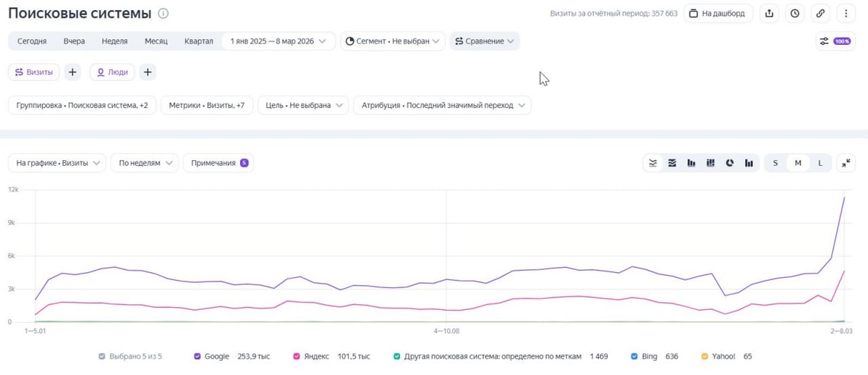
Task: Collapse the chart with the arrows icon
Action: tap(846, 163)
